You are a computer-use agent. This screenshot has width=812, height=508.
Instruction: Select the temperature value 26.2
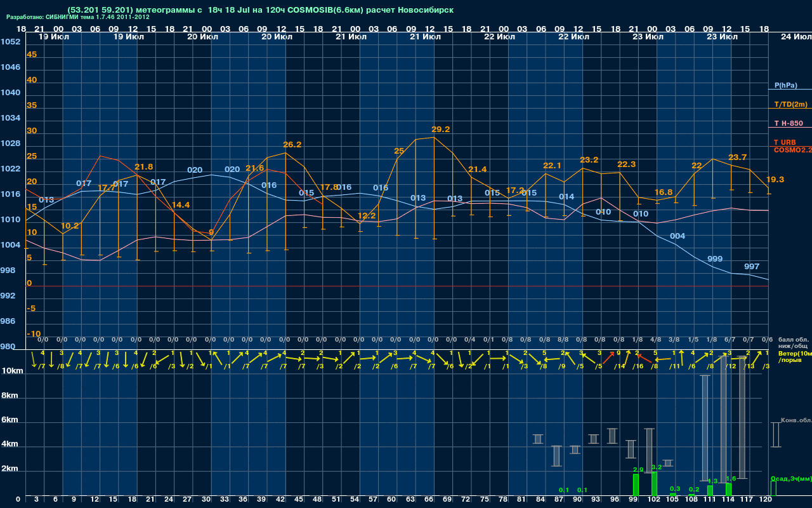(x=292, y=145)
